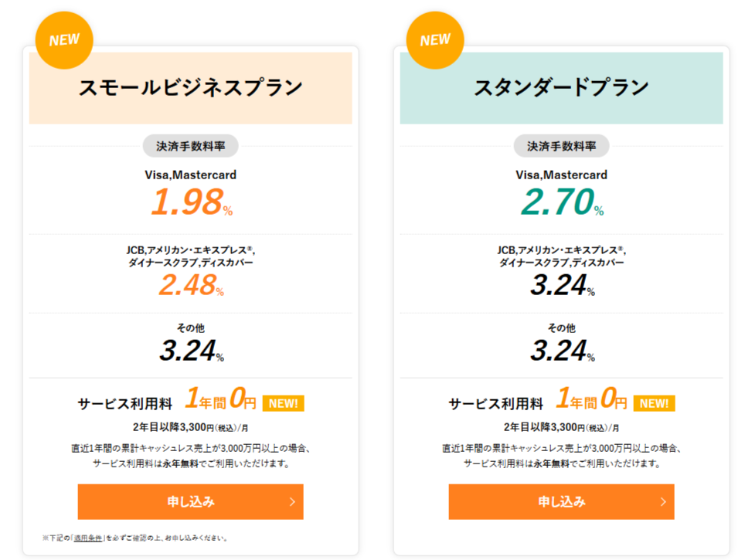Click the NEW badge on スタンダードプラン

click(434, 39)
